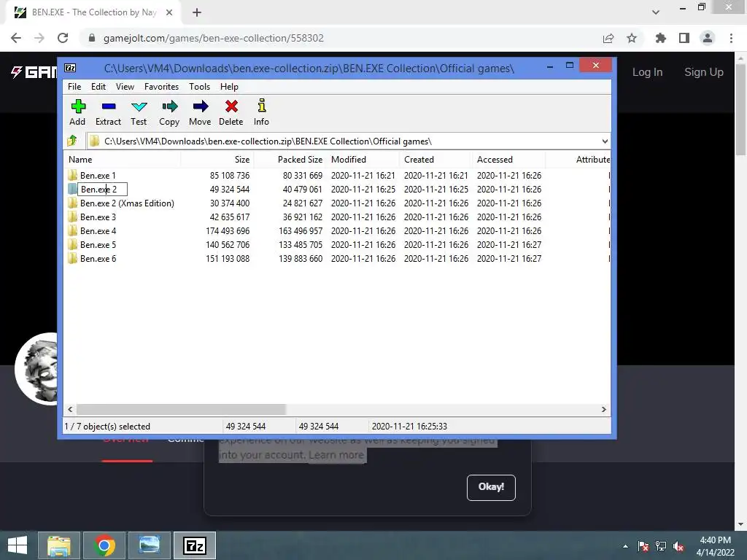Click right arrow of horizontal scrollbar
This screenshot has height=560, width=747.
point(603,410)
